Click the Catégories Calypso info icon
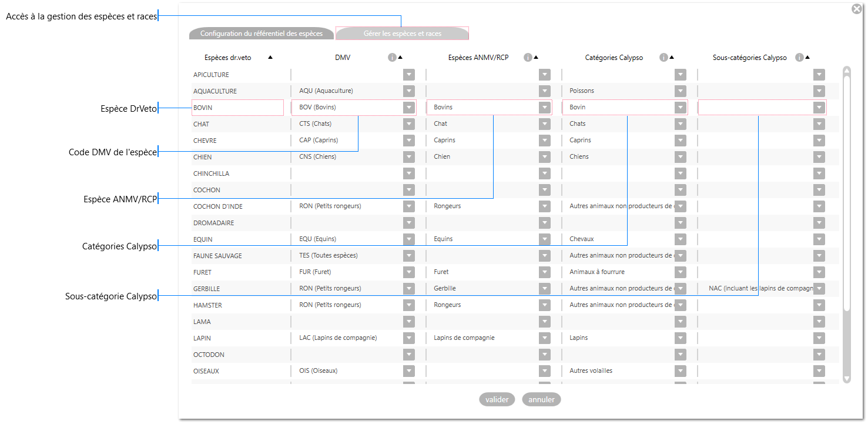The height and width of the screenshot is (424, 868). coord(663,58)
